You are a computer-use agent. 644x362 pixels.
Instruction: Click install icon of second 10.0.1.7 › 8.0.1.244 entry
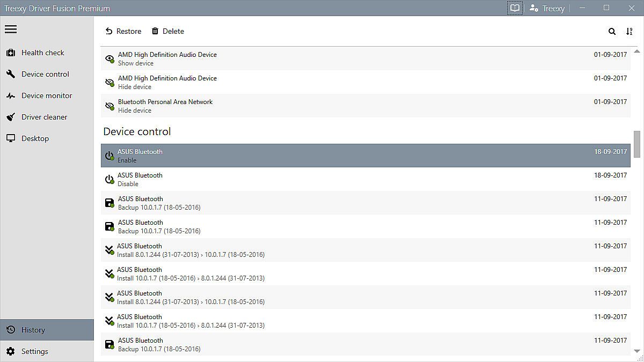coord(109,321)
